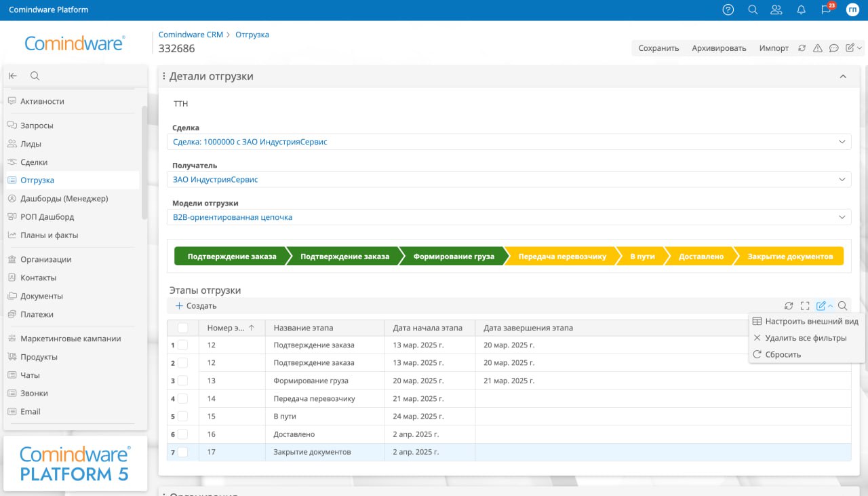Collapse the Детали отгрузки section
Image resolution: width=868 pixels, height=496 pixels.
(x=843, y=77)
